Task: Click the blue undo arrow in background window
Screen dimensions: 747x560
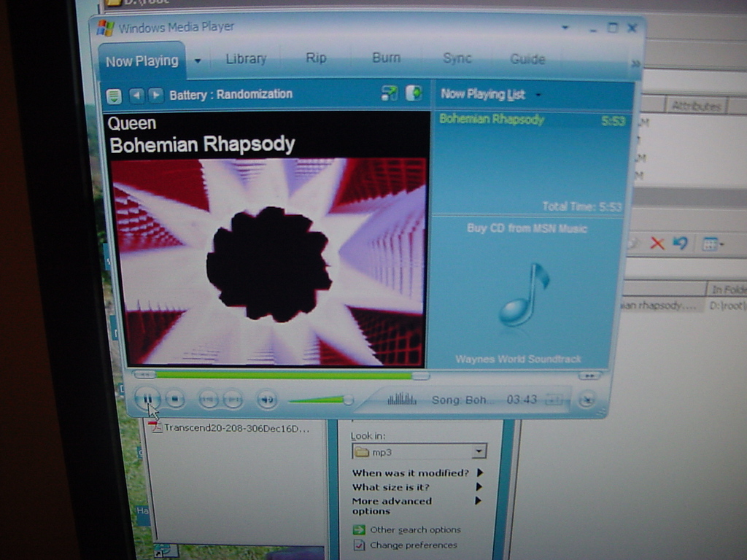Action: [x=681, y=244]
